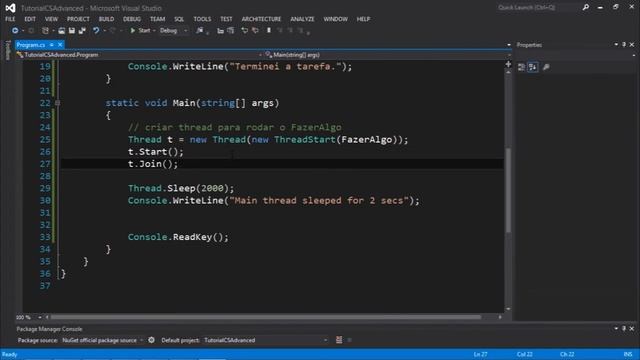
Task: Click the uncomment lines toolbar icon
Action: [x=255, y=31]
